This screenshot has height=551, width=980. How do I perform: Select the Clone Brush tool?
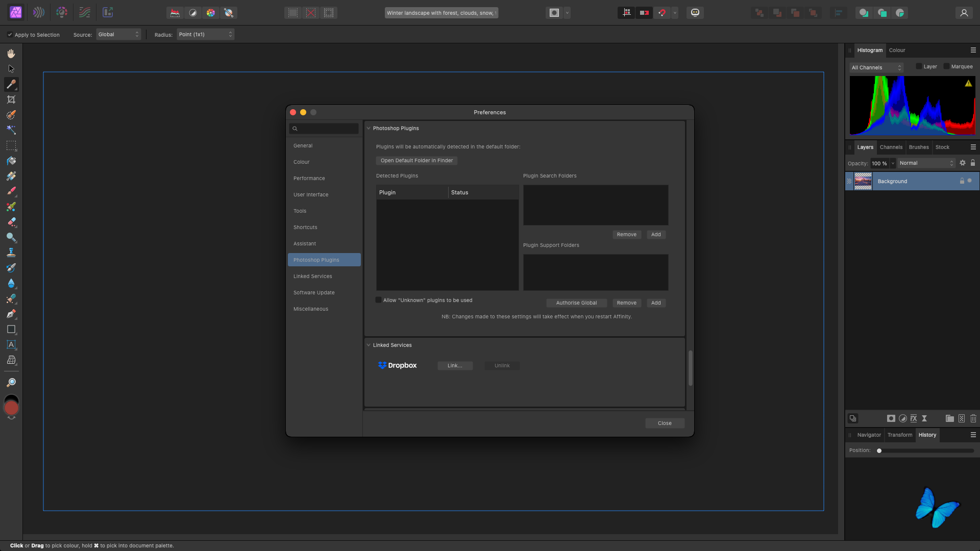tap(11, 253)
